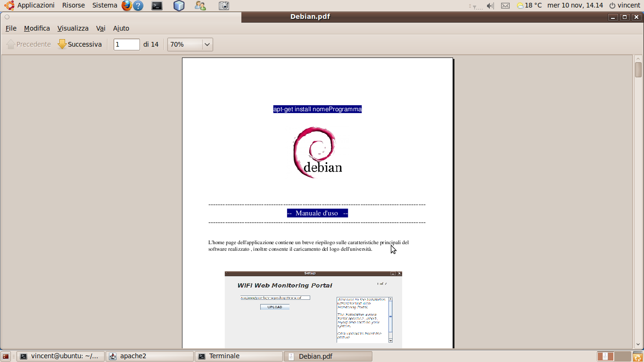This screenshot has height=362, width=644.
Task: Open the Visualizza menu
Action: tap(73, 28)
